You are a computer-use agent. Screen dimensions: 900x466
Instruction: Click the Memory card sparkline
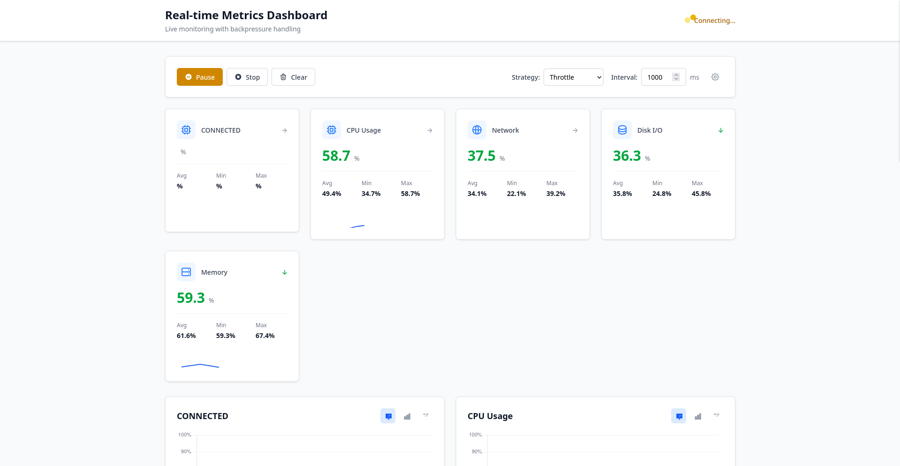point(200,366)
